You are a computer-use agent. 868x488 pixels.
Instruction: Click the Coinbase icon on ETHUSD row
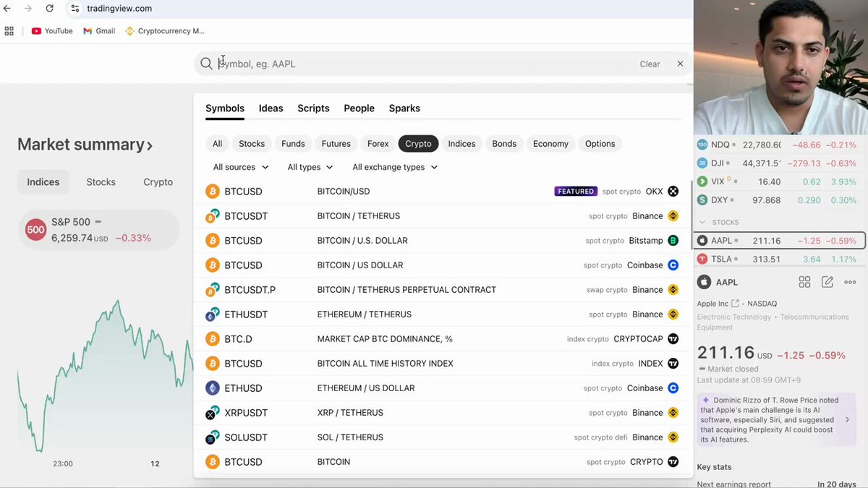tap(673, 388)
